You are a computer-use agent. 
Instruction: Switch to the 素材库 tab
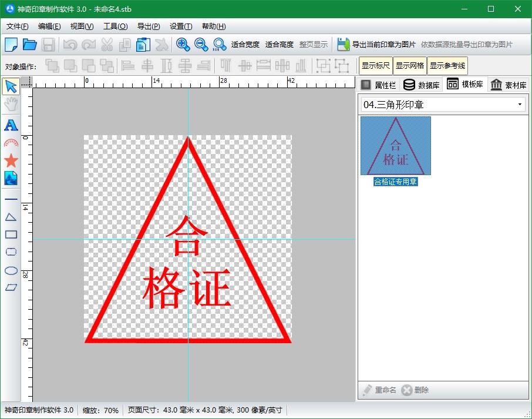pyautogui.click(x=509, y=85)
